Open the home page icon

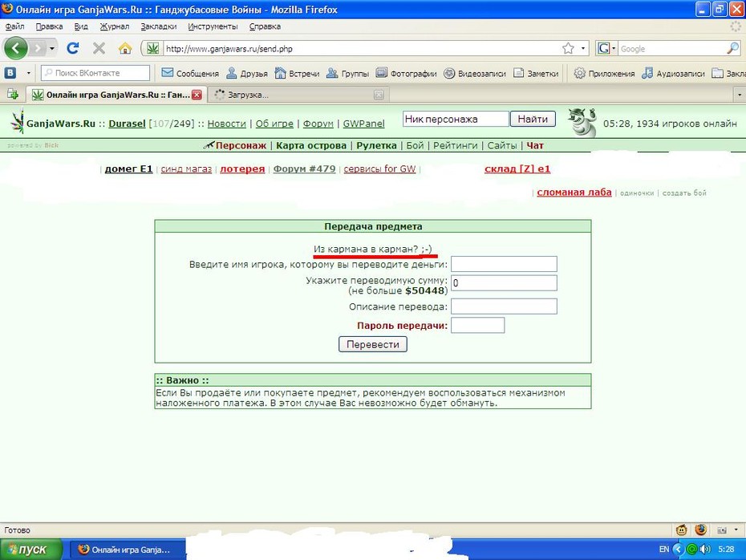[125, 48]
